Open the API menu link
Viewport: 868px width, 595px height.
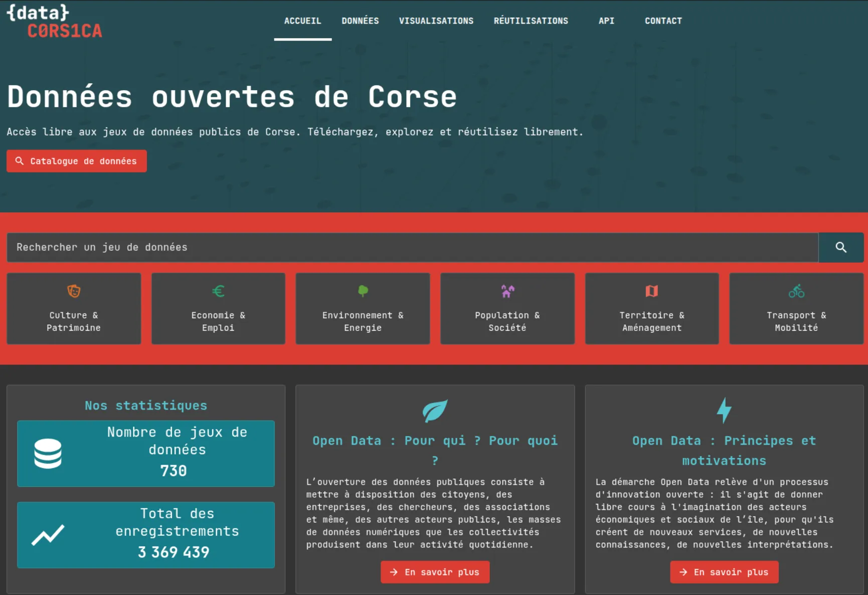606,21
